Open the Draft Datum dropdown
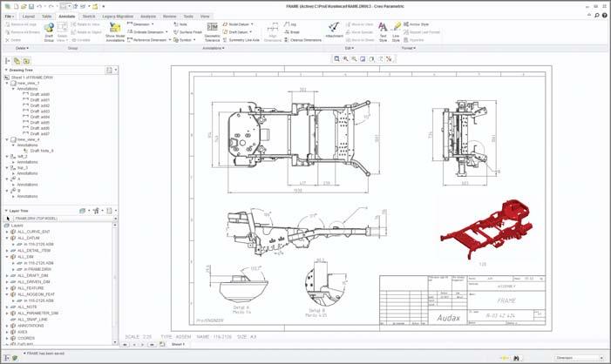The height and width of the screenshot is (364, 611). (250, 32)
